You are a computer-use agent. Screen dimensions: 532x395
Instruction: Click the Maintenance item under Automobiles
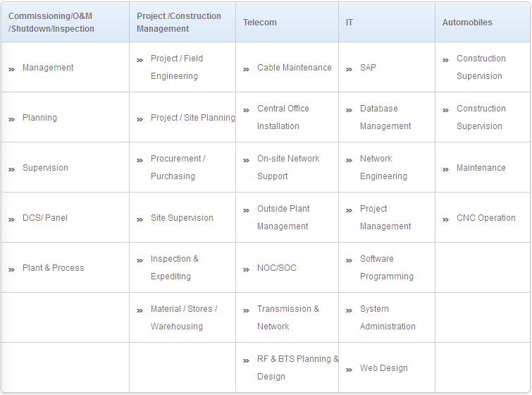pos(481,168)
